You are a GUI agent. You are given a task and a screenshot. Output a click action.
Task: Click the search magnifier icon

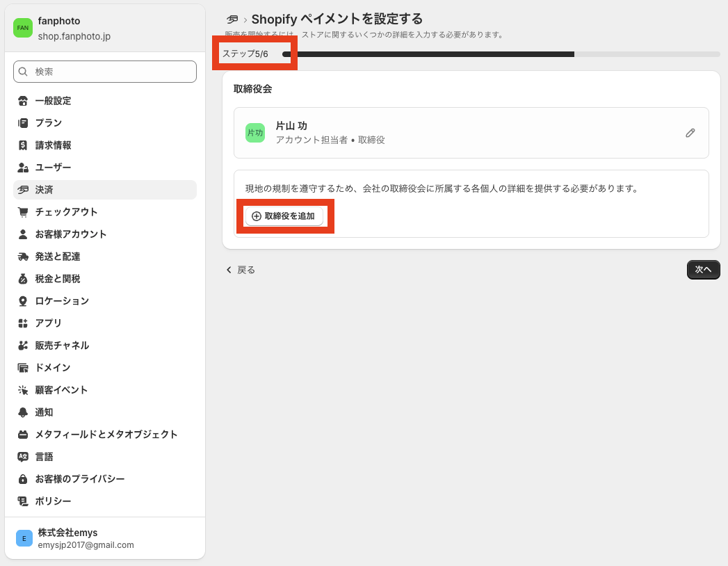(23, 72)
